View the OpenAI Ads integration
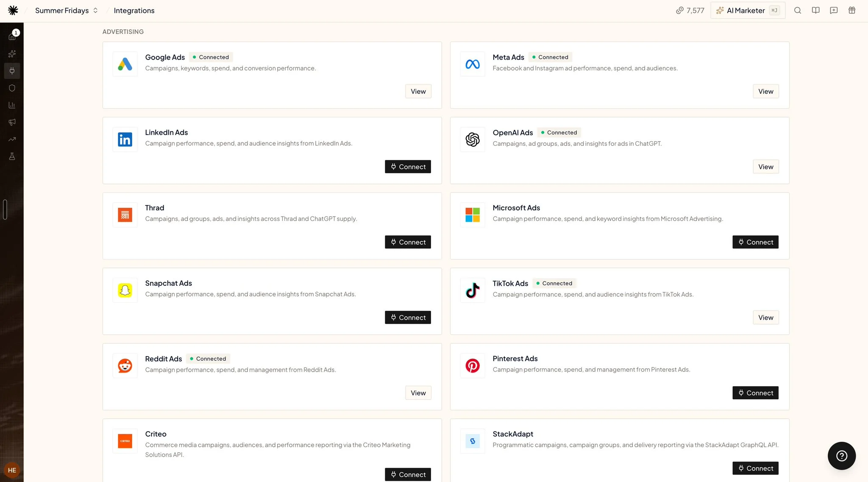This screenshot has width=868, height=482. [x=765, y=167]
